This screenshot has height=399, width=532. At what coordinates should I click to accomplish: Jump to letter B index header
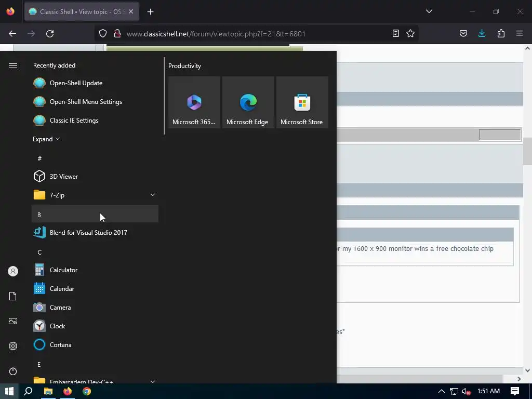[95, 214]
